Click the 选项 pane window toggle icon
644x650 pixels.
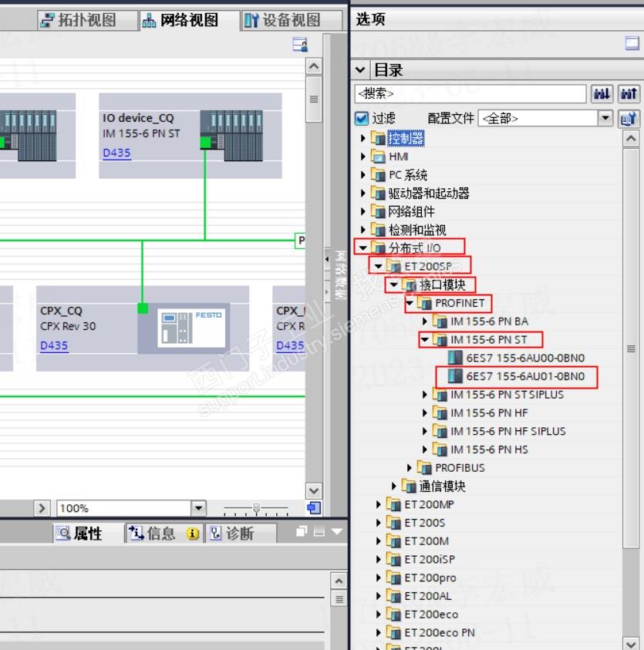click(x=632, y=43)
